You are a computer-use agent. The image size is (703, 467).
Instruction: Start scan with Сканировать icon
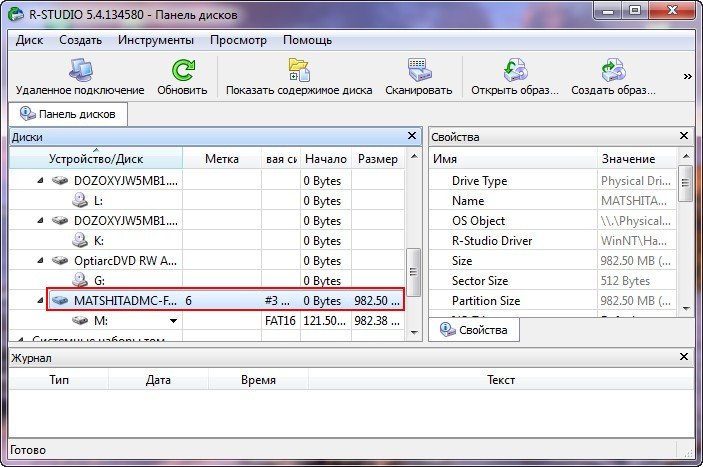(x=419, y=69)
